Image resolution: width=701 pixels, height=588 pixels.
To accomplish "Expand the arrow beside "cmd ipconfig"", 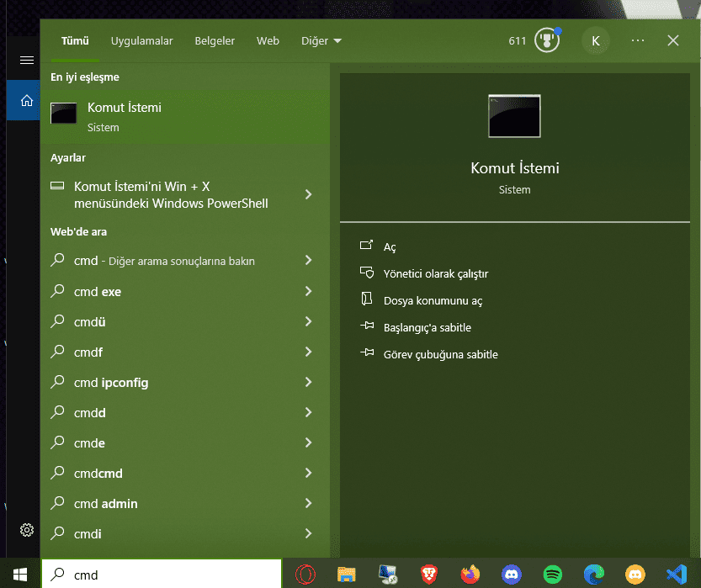I will tap(309, 383).
